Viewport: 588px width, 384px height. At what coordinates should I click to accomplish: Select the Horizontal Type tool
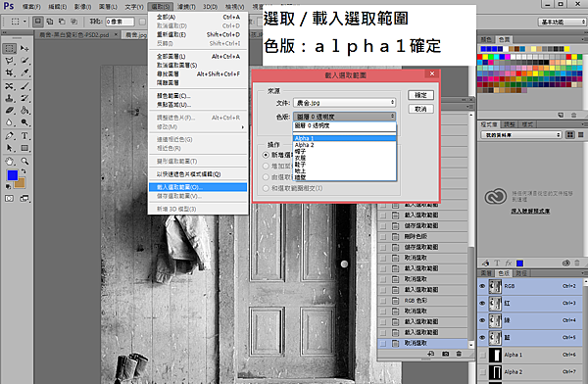(24, 136)
